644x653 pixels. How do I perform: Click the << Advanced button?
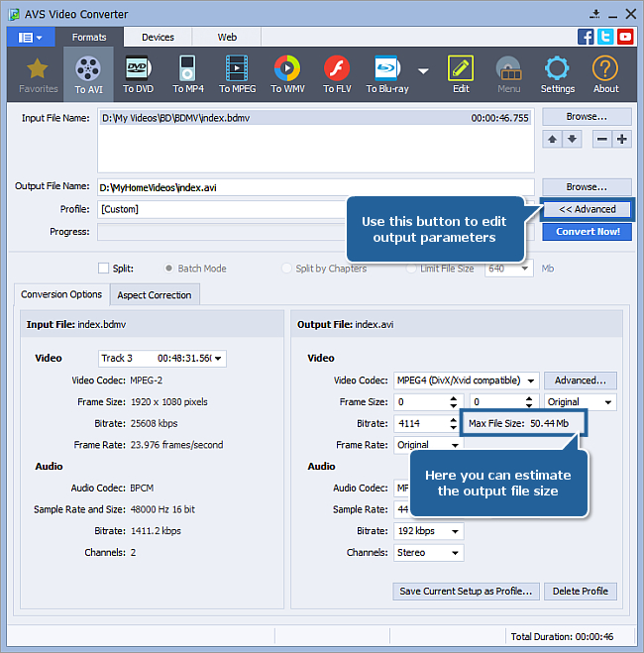coord(587,209)
